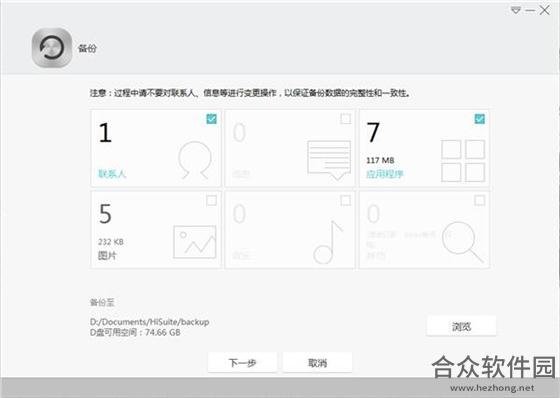Screen dimensions: 560x398
Task: Click the messages speech bubble icon
Action: (329, 160)
